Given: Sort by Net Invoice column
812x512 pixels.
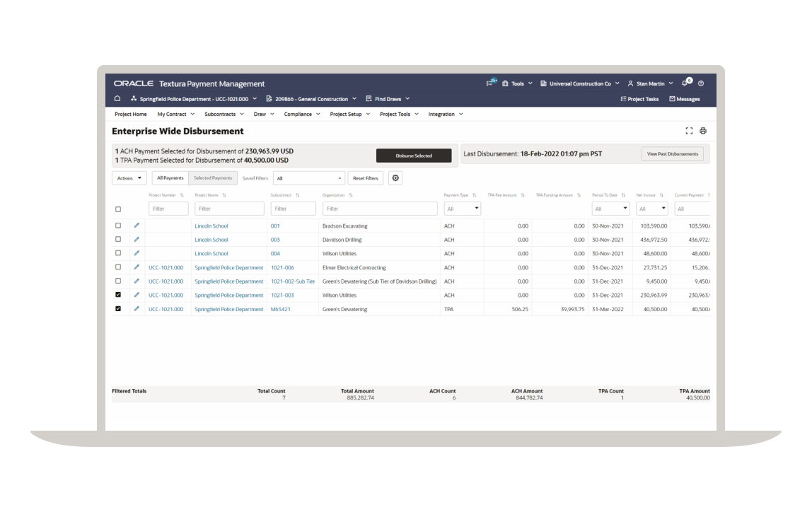Looking at the screenshot, I should click(x=661, y=195).
